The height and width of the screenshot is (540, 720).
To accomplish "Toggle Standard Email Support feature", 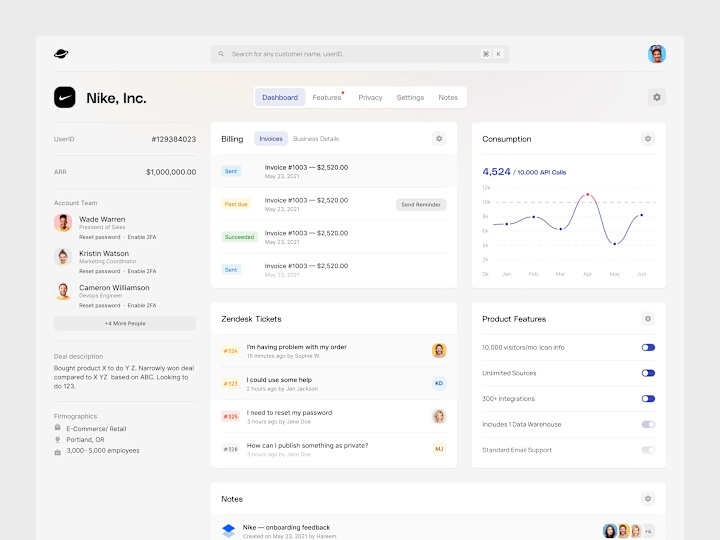I will pyautogui.click(x=648, y=450).
